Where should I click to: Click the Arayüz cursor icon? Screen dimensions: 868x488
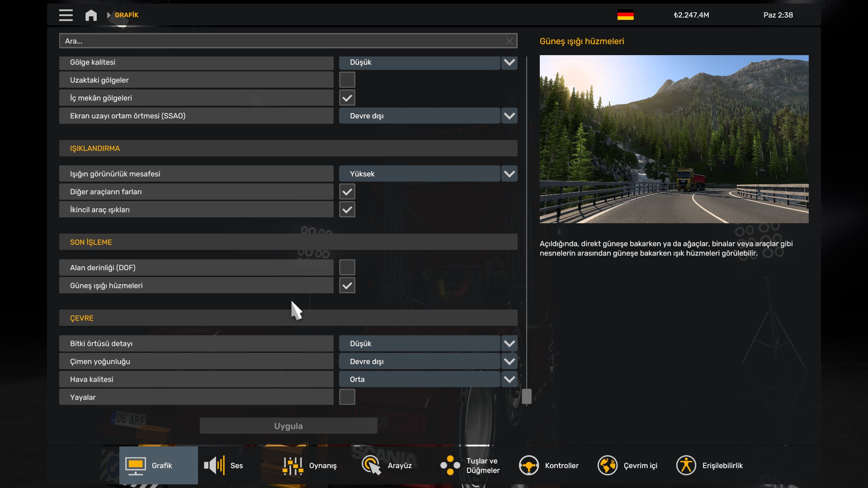tap(372, 466)
